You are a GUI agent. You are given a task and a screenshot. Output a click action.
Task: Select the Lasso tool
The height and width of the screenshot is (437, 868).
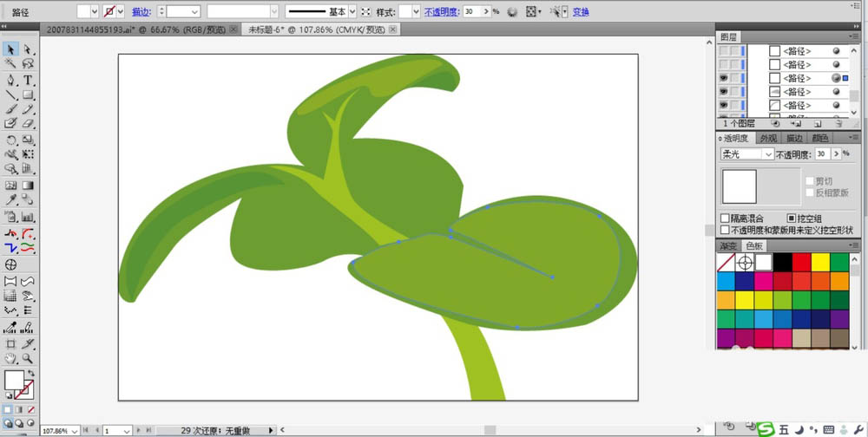point(28,63)
